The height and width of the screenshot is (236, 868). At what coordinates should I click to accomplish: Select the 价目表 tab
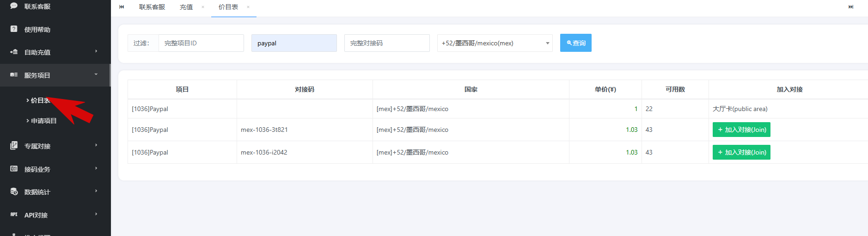point(228,7)
